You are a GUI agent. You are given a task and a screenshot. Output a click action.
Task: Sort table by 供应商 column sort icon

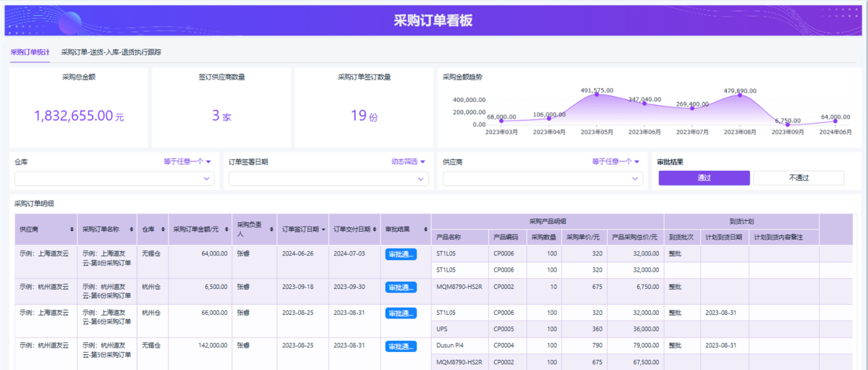click(71, 230)
